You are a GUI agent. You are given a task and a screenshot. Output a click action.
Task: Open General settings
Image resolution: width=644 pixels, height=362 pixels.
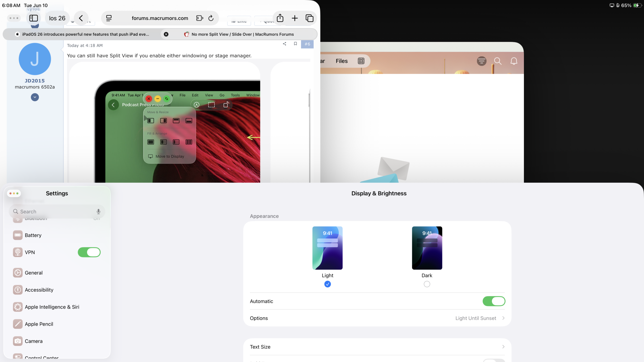click(x=57, y=273)
